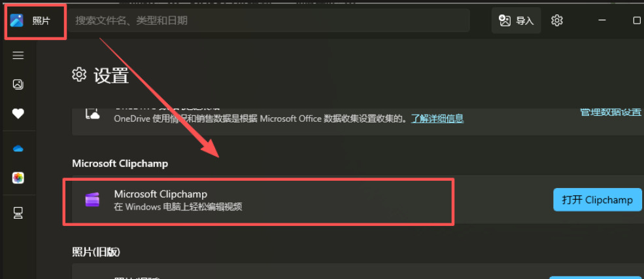Screen dimensions: 644x279
Task: Open settings via the top gear icon
Action: coord(557,20)
